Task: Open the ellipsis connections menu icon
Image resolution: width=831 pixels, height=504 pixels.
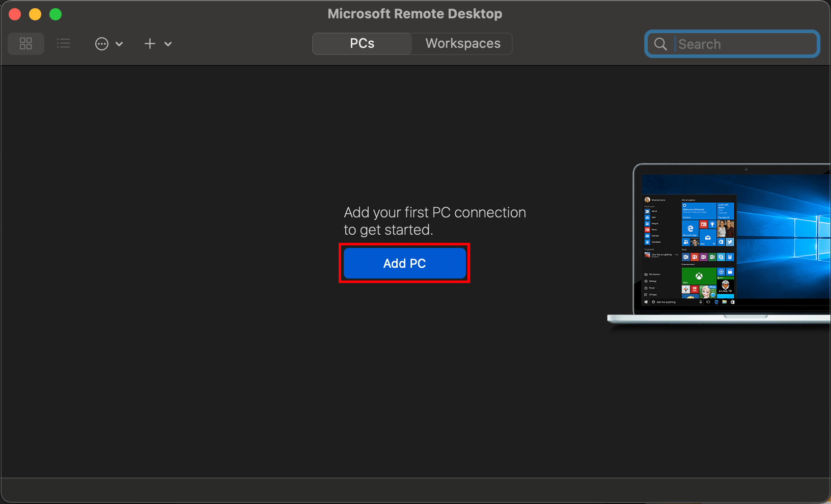Action: 102,44
